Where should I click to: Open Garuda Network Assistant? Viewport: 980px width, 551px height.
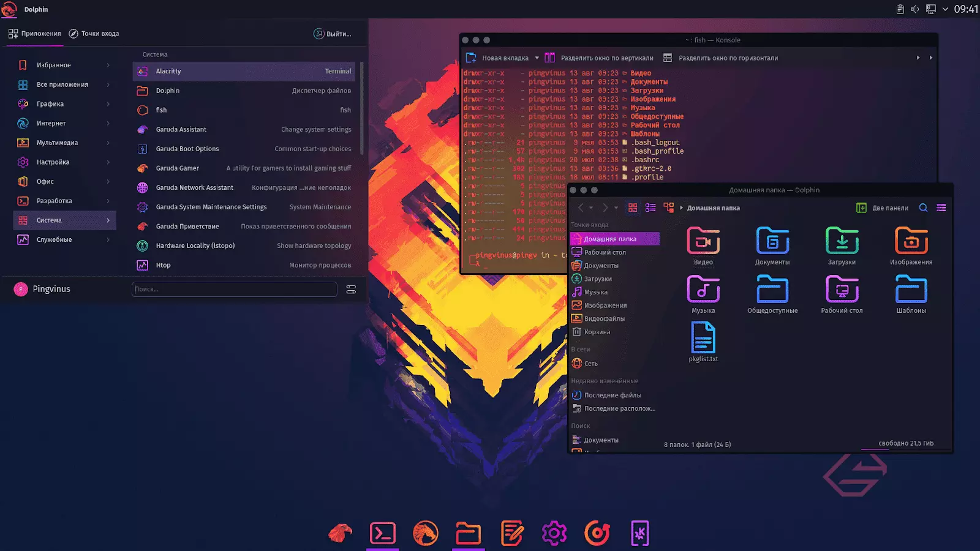(244, 187)
